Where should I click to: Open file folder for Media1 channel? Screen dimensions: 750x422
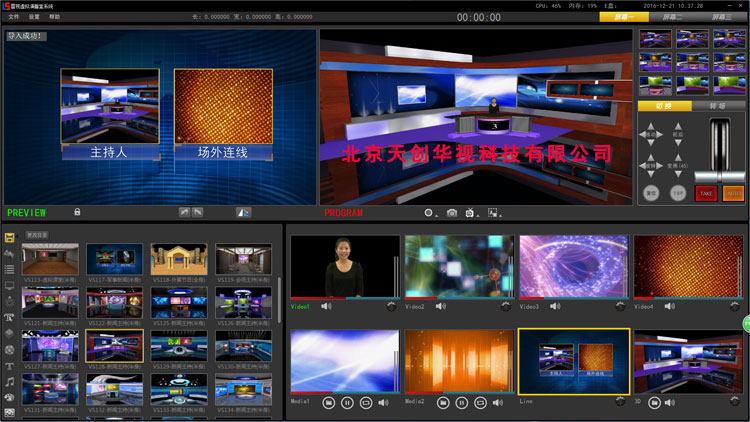point(328,402)
